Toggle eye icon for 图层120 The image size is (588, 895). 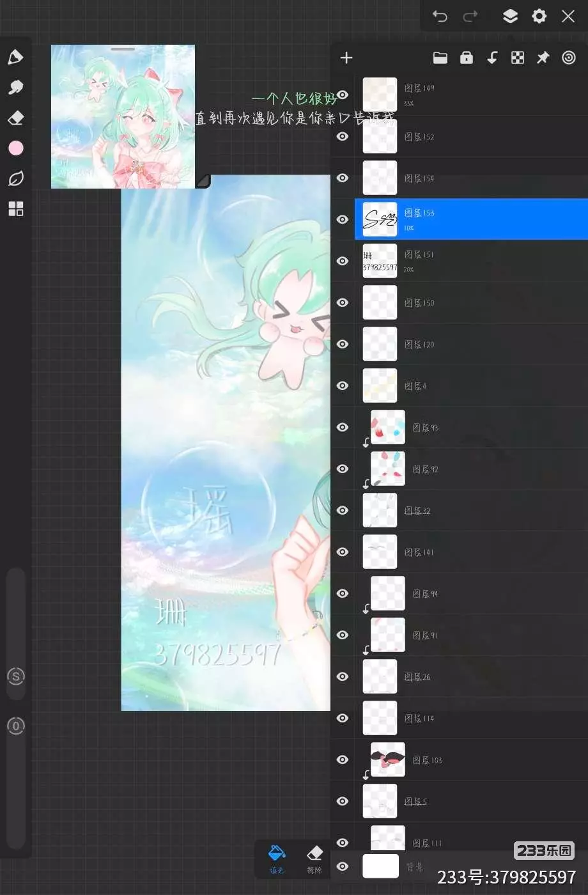pyautogui.click(x=343, y=344)
